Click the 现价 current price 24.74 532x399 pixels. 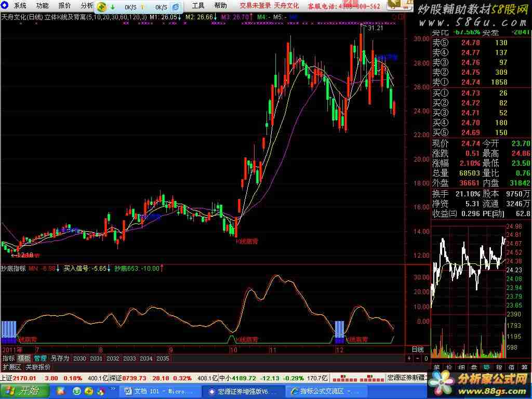click(471, 143)
